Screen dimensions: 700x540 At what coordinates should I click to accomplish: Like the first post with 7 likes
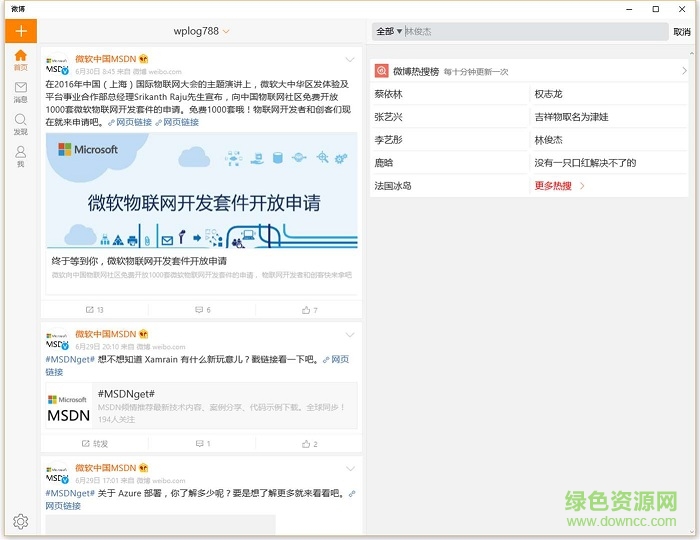click(309, 310)
